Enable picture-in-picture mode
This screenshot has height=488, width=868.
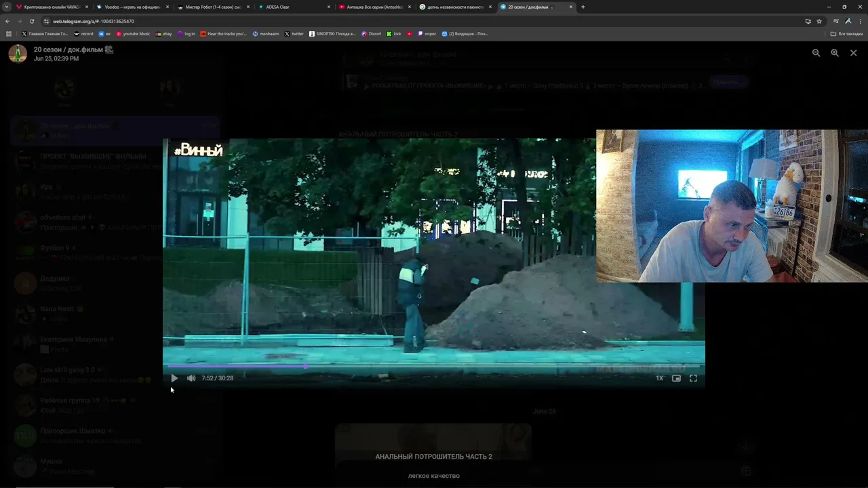tap(676, 378)
